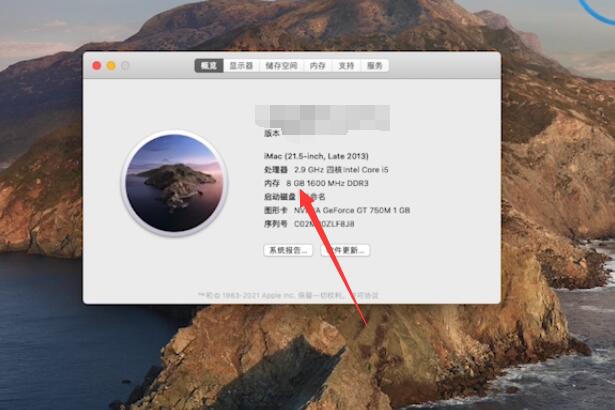Screen dimensions: 615x410
Task: Open the 支持 tab
Action: pyautogui.click(x=346, y=66)
